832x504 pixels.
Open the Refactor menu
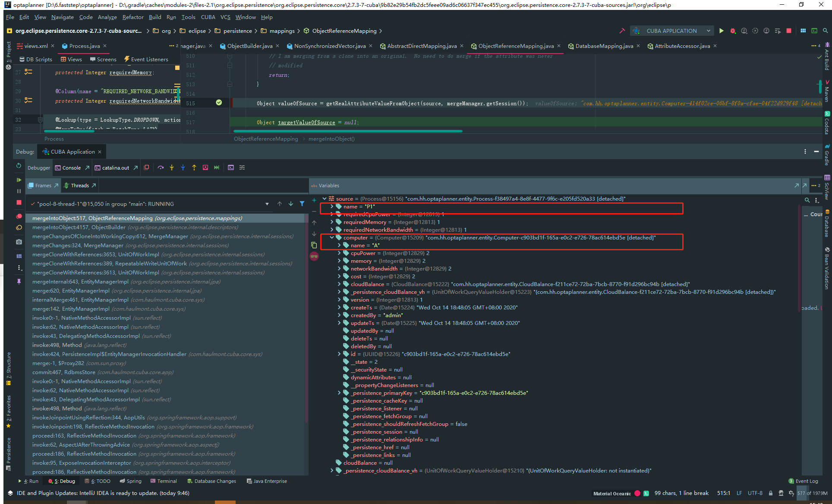coord(133,17)
